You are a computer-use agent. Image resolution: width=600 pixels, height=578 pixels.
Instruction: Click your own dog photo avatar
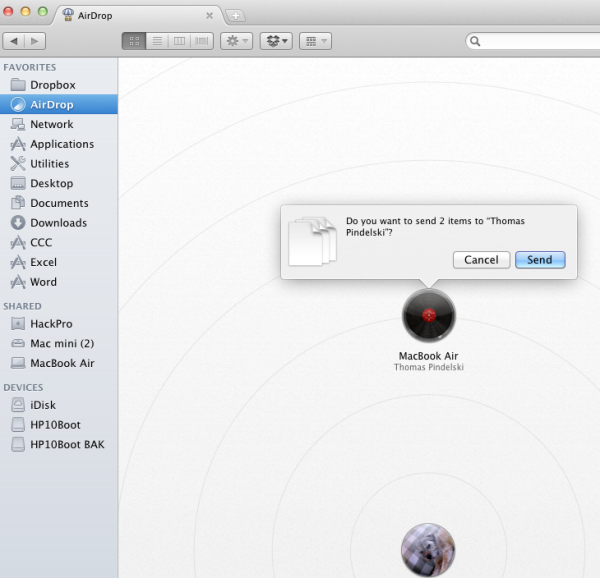[x=428, y=550]
